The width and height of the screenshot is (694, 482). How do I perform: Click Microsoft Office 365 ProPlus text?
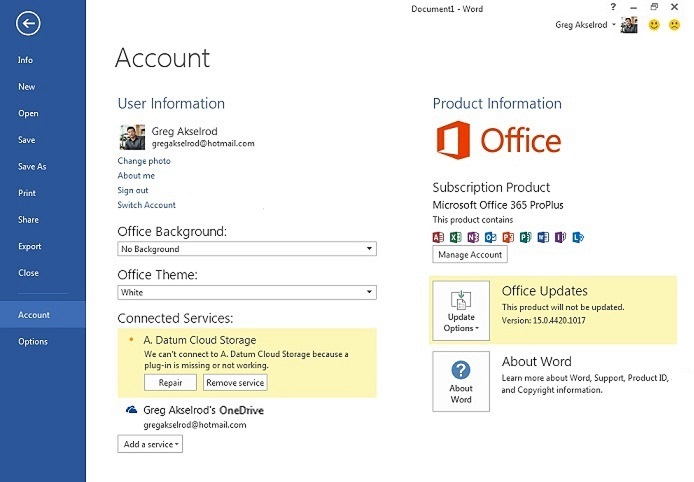pos(498,205)
